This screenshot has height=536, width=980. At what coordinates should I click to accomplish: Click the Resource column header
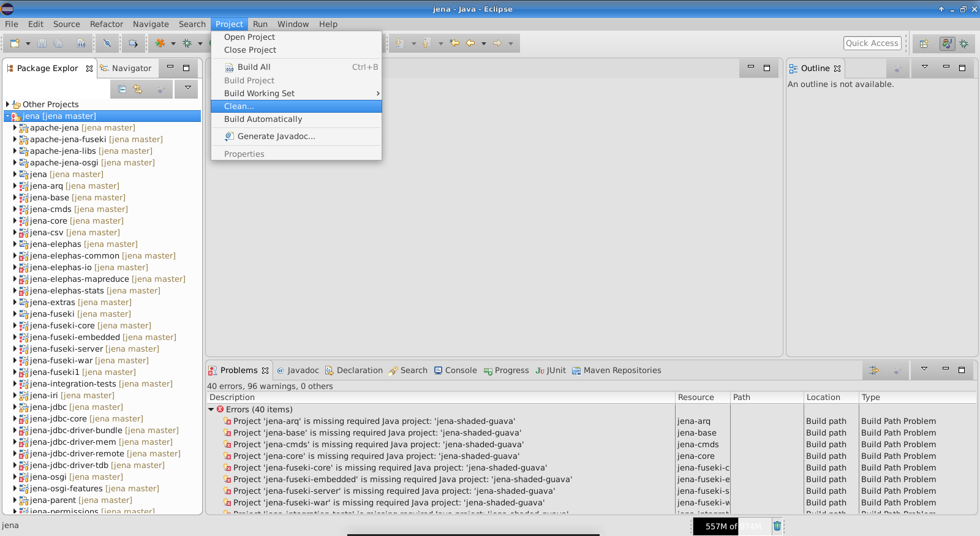[696, 398]
